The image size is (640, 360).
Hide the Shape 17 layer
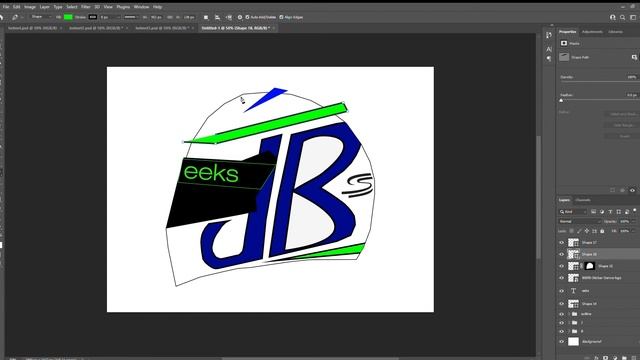tap(562, 242)
